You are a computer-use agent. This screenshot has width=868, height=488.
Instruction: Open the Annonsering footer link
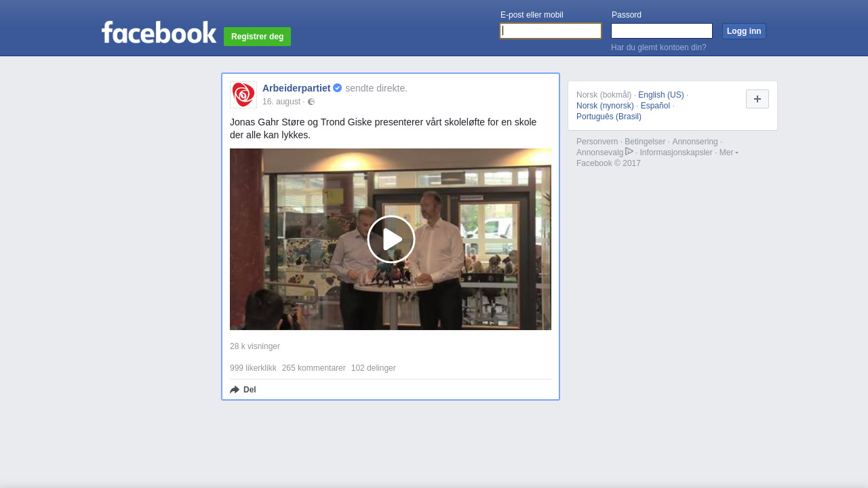click(x=695, y=142)
